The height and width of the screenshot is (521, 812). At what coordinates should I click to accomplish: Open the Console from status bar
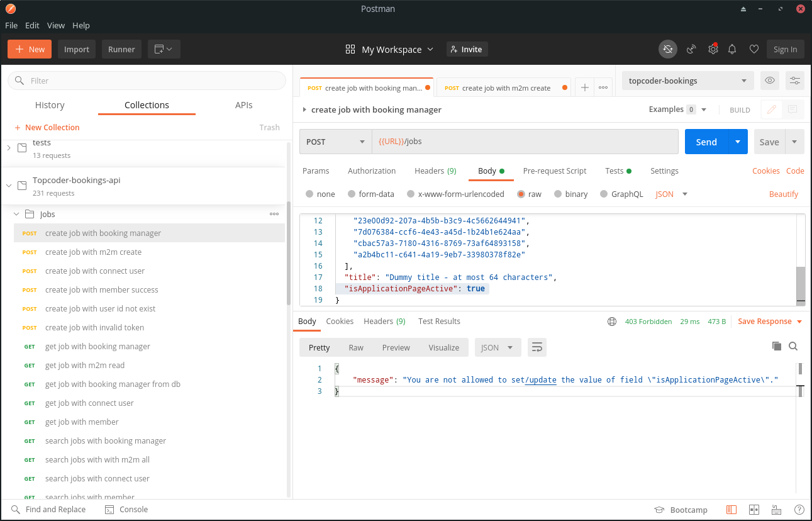[126, 510]
